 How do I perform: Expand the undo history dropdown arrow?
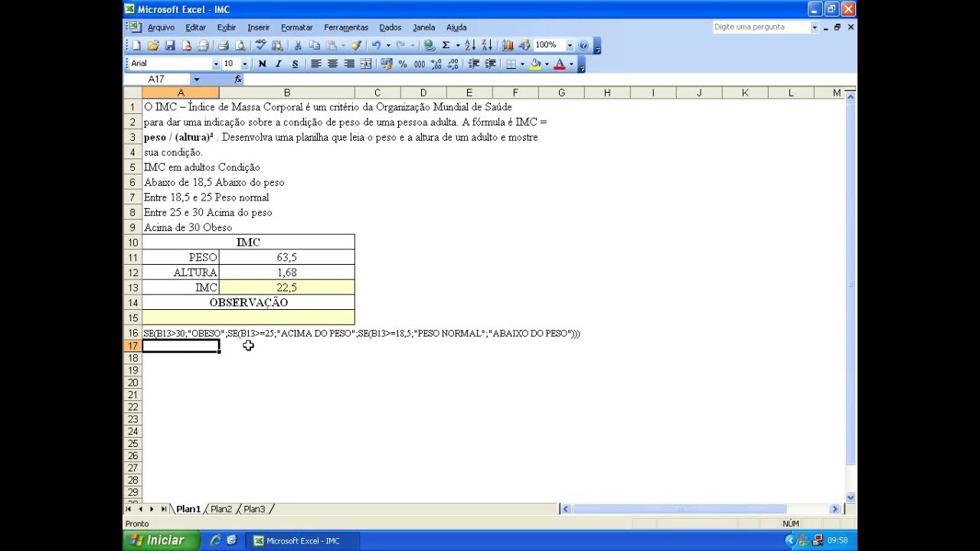click(x=387, y=45)
